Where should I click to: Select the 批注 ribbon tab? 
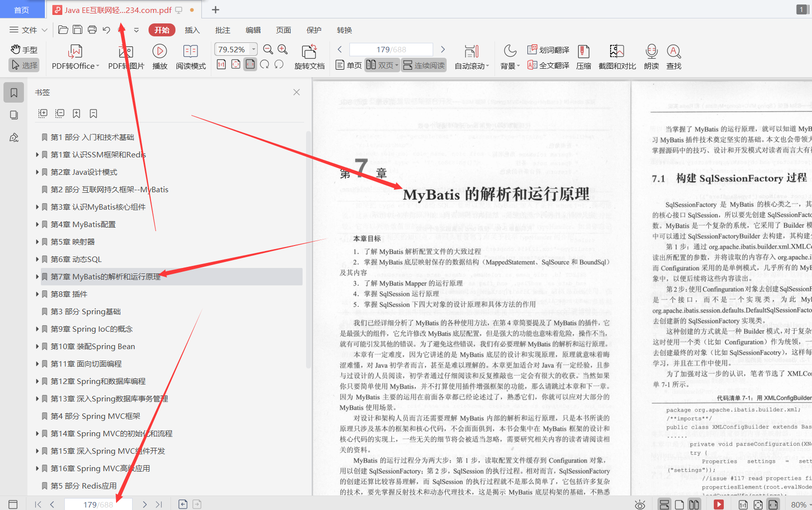223,30
